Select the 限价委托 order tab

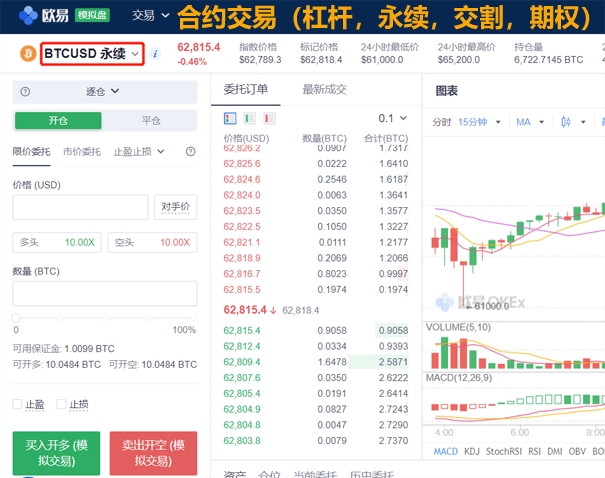[31, 152]
